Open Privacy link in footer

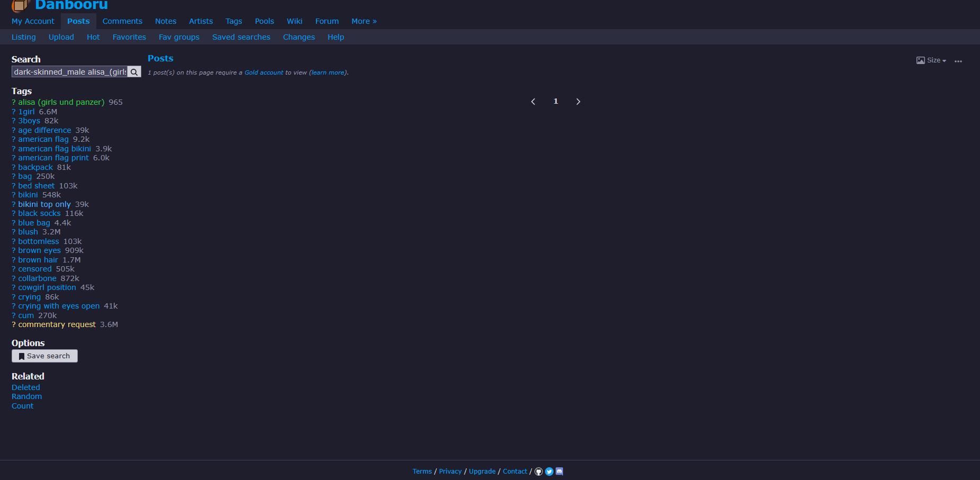(450, 472)
